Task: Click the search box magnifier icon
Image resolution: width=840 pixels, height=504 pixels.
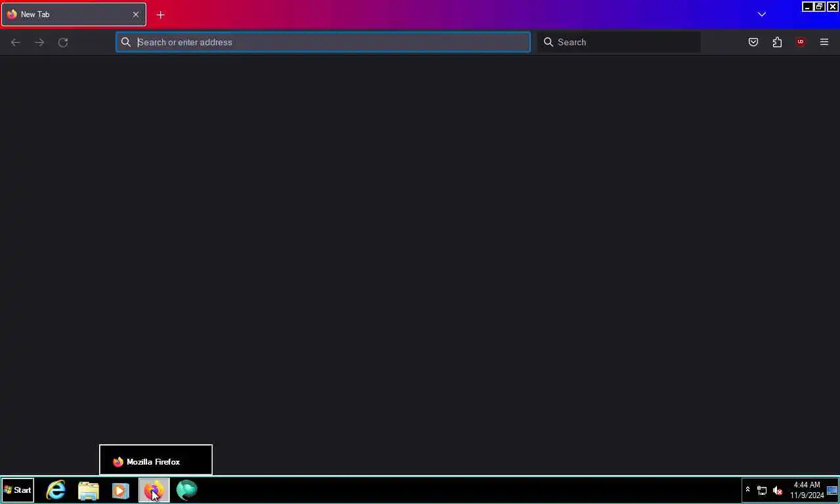Action: pos(549,42)
